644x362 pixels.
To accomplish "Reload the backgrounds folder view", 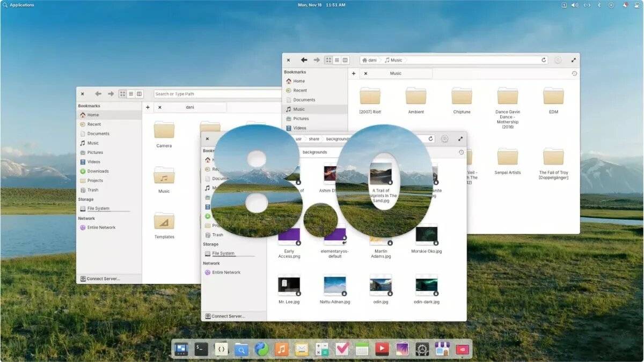I will click(x=430, y=138).
